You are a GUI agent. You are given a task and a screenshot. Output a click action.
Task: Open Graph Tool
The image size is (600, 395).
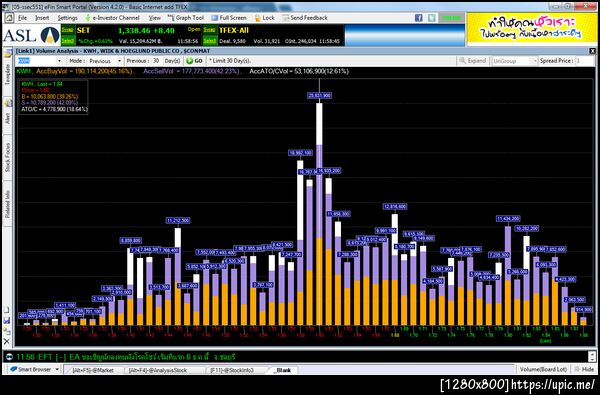(186, 18)
